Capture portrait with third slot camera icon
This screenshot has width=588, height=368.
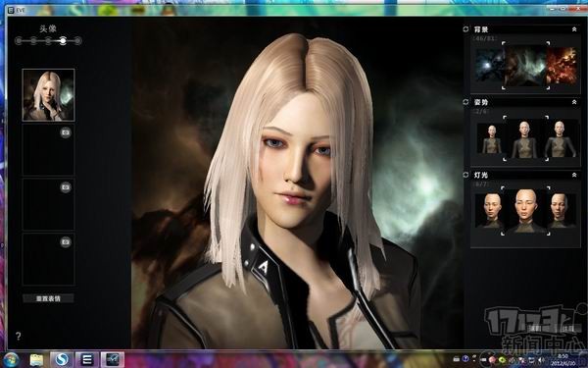click(x=66, y=187)
